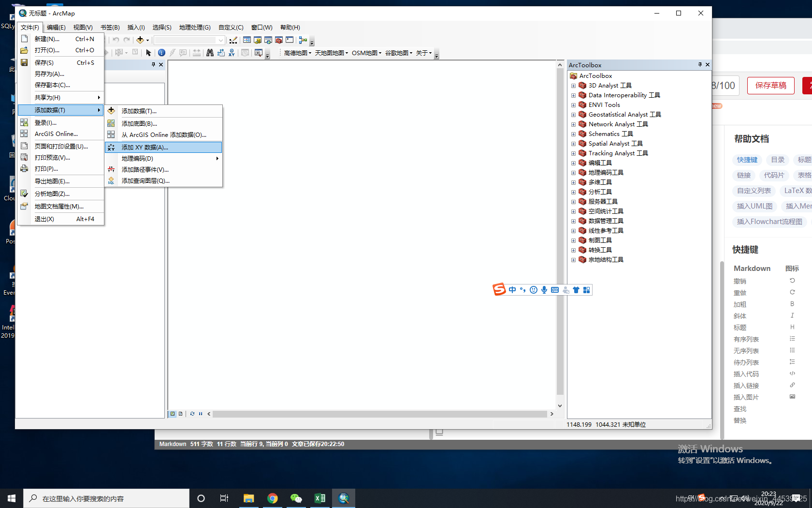812x508 pixels.
Task: Open the Catalog window icon
Action: tap(258, 40)
